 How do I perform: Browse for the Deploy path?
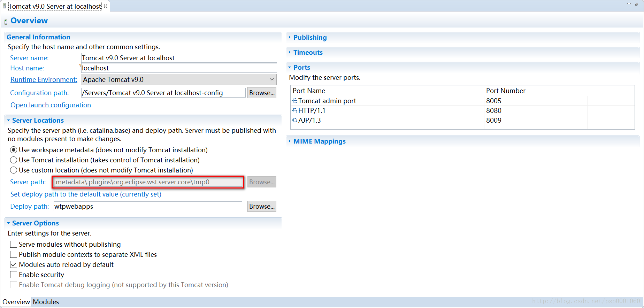(x=262, y=206)
